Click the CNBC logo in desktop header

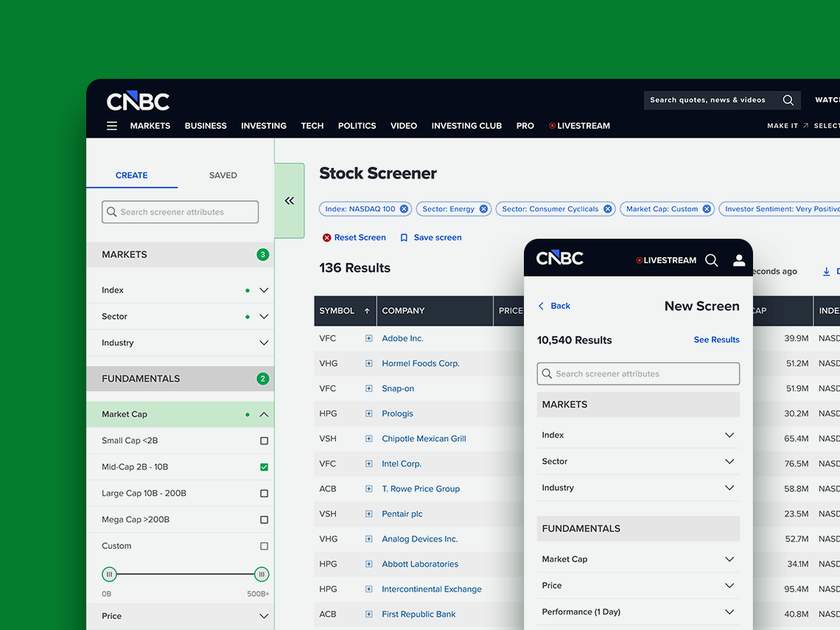point(139,101)
